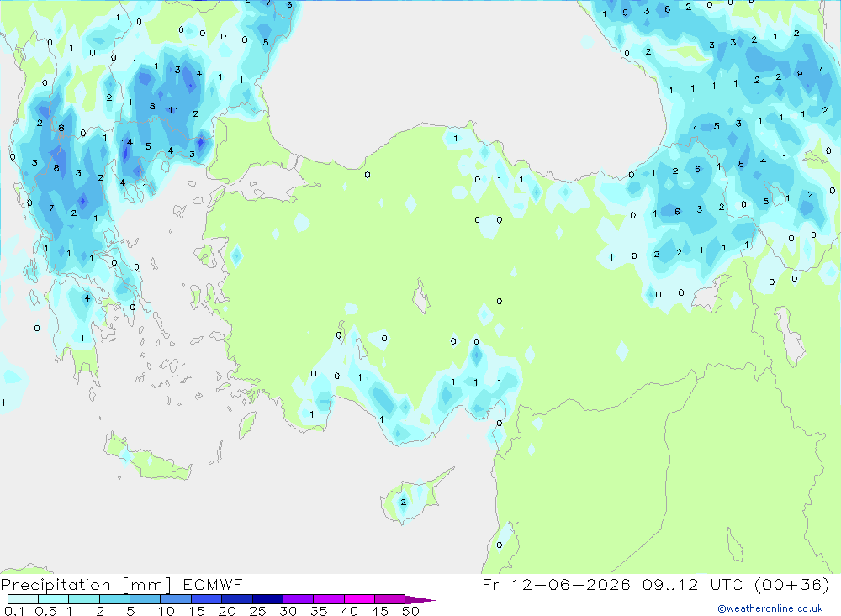Viewport: 841px width, 616px height.
Task: Pick the 15–20 mm royal blue swatch
Action: 206,599
